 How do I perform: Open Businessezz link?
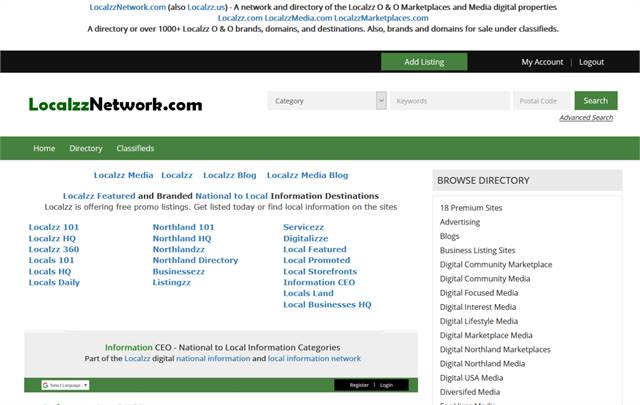click(x=179, y=271)
